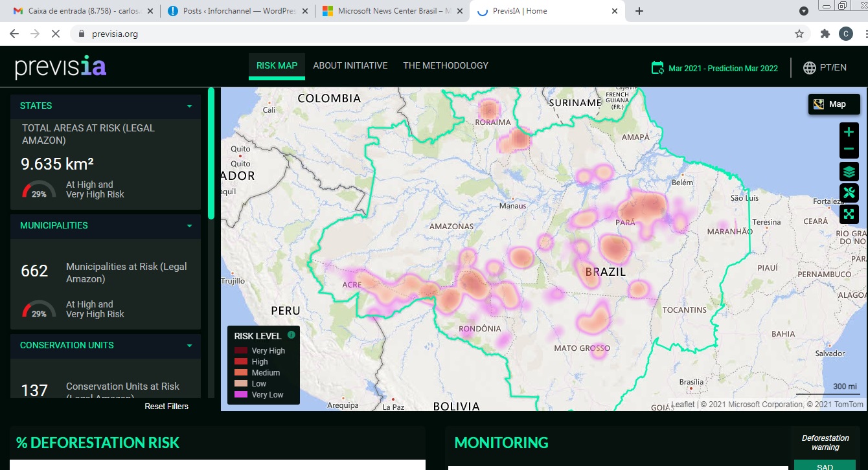Open the map tools wrench icon
This screenshot has width=868, height=470.
(x=849, y=193)
